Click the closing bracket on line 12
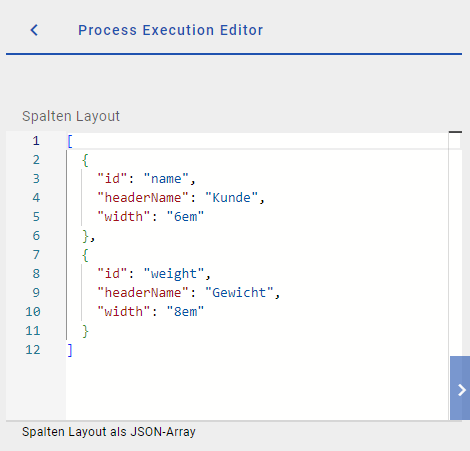 (x=70, y=350)
